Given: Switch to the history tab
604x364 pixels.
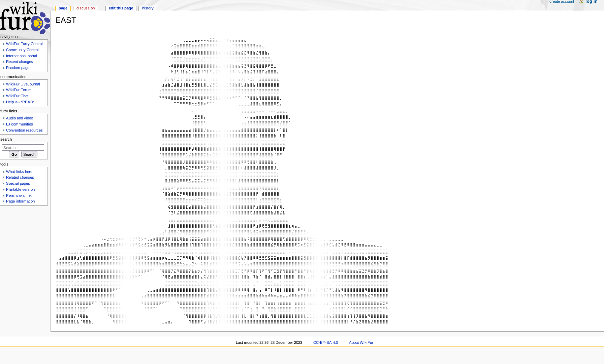Looking at the screenshot, I should [148, 8].
